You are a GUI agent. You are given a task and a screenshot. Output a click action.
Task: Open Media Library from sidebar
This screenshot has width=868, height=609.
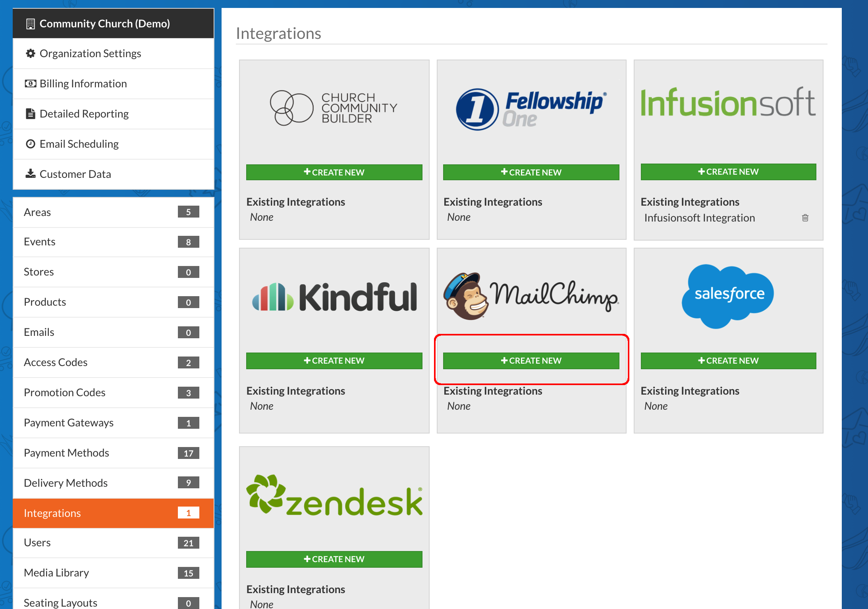click(x=56, y=573)
